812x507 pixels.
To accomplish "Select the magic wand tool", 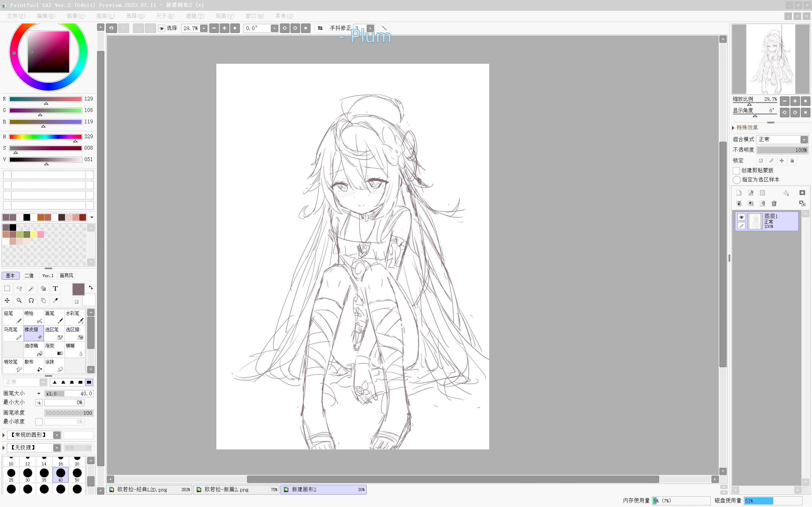I will click(x=31, y=288).
